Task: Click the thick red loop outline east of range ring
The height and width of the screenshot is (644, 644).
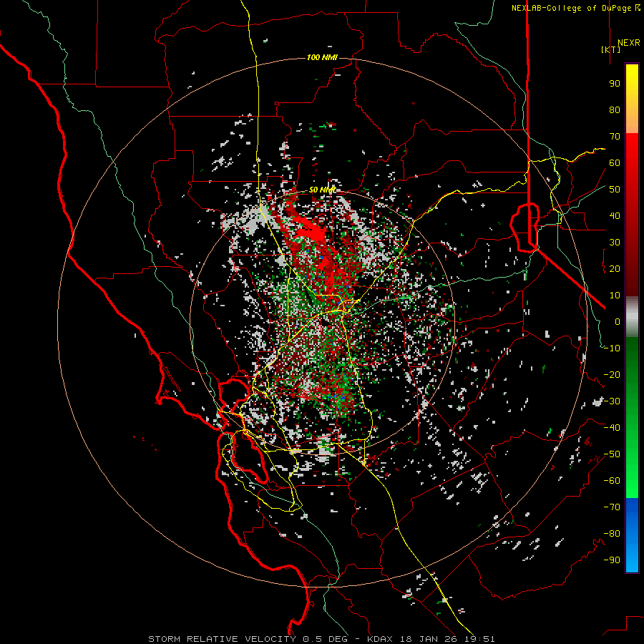Action: 525,227
